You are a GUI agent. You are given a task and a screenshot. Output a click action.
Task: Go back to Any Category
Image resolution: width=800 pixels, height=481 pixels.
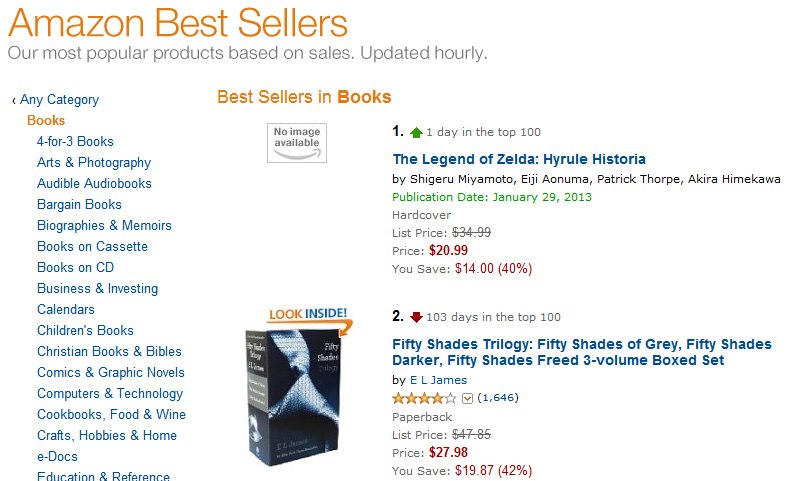tap(59, 99)
